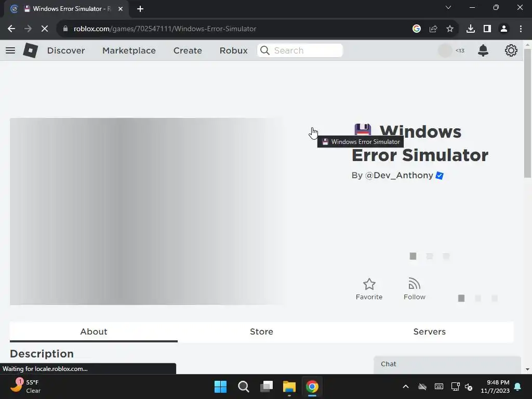The width and height of the screenshot is (532, 399).
Task: Close the Windows Error Simulator tab
Action: [x=121, y=9]
